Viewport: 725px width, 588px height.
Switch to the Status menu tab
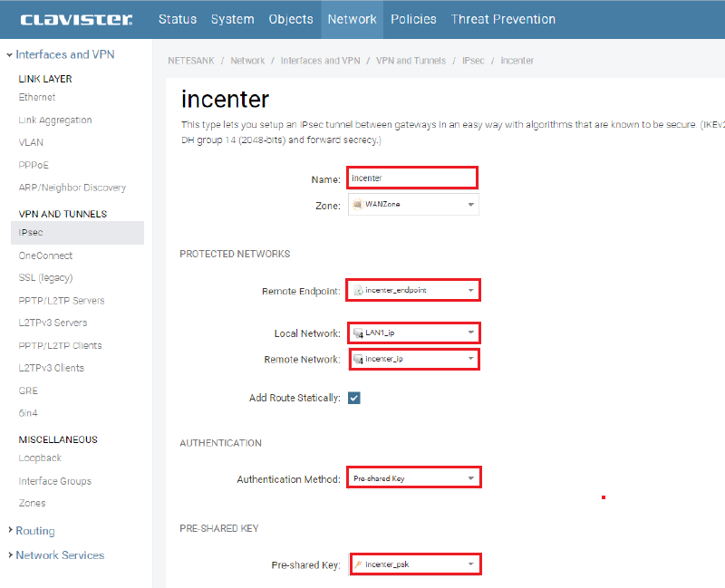(178, 19)
